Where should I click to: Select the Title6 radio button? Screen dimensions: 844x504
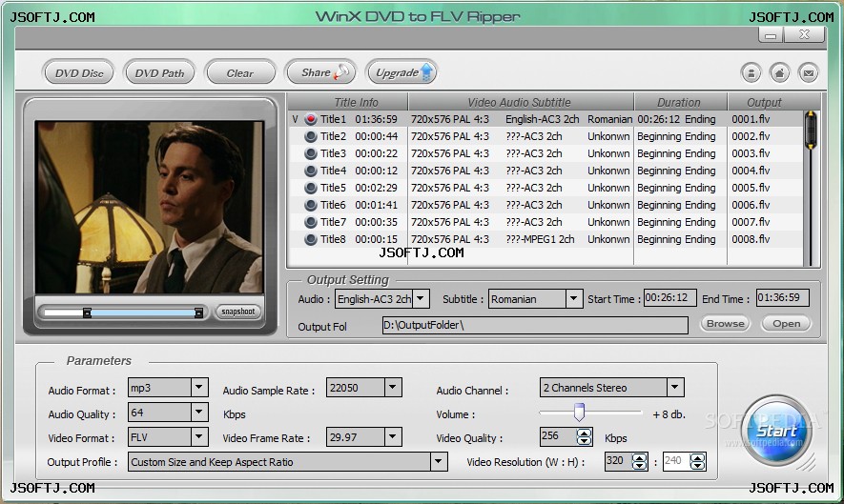tap(311, 205)
